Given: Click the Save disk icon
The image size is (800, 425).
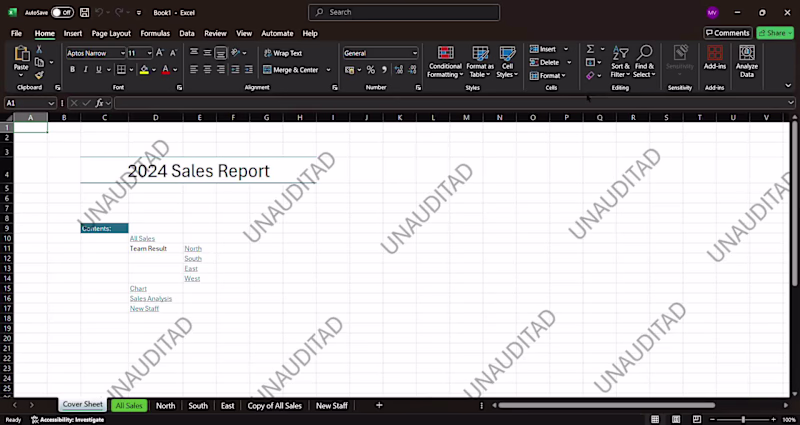Looking at the screenshot, I should coord(85,12).
